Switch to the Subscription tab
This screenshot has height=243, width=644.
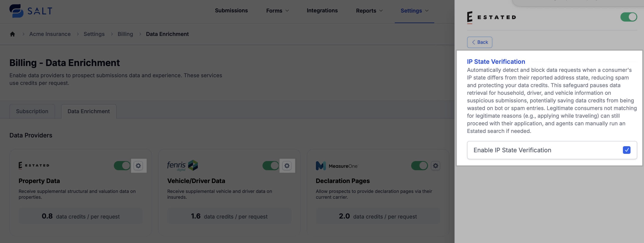click(32, 111)
